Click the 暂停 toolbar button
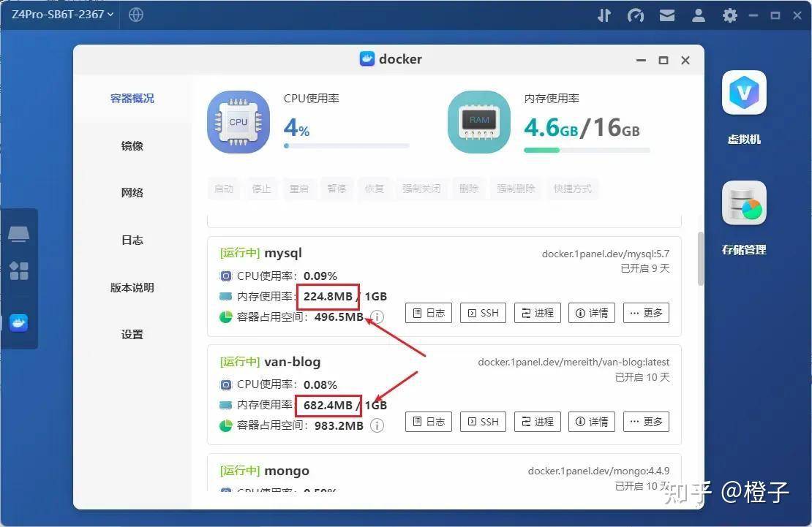The width and height of the screenshot is (812, 527). pos(337,189)
